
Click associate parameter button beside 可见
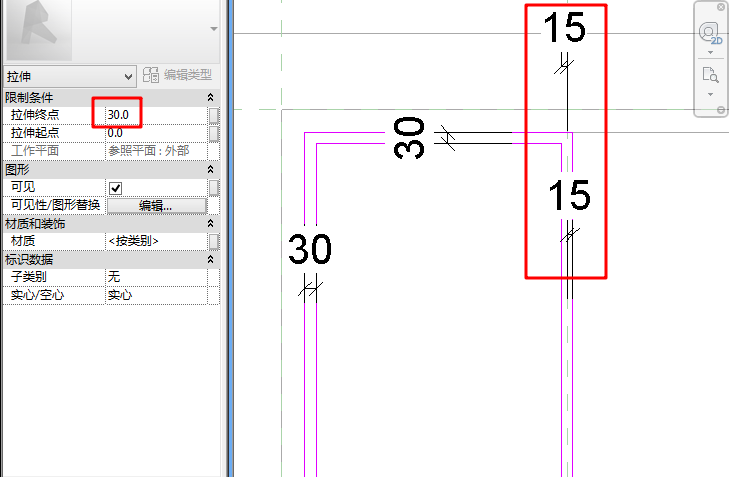(213, 188)
